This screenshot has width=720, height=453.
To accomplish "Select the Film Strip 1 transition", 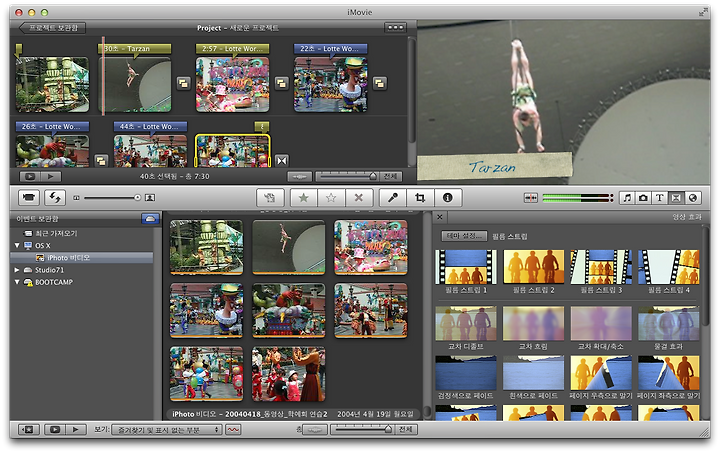I will point(466,267).
